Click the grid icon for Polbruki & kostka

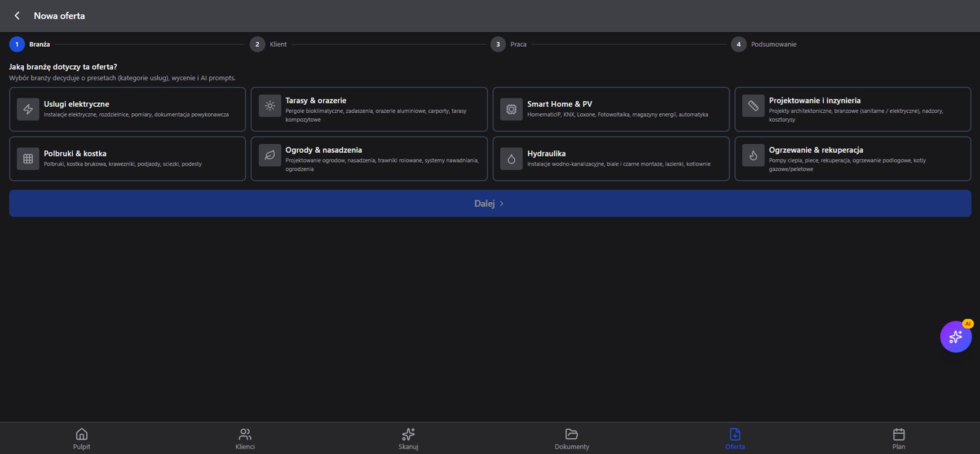pyautogui.click(x=28, y=159)
